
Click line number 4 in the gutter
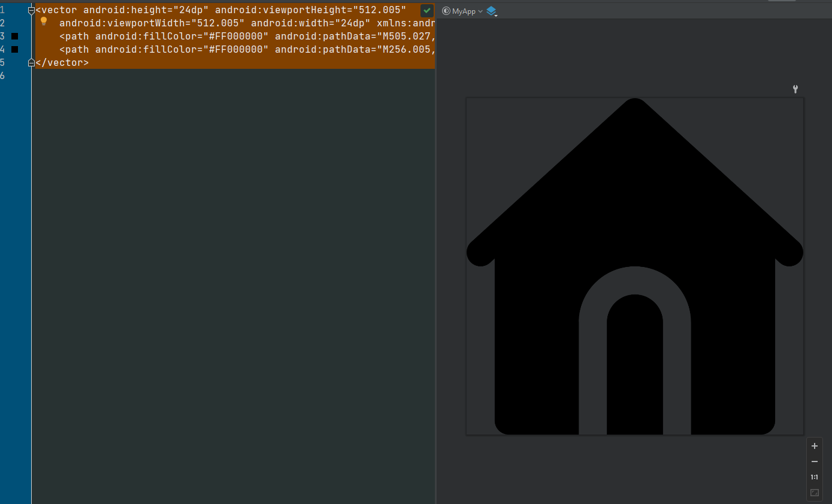tap(4, 49)
